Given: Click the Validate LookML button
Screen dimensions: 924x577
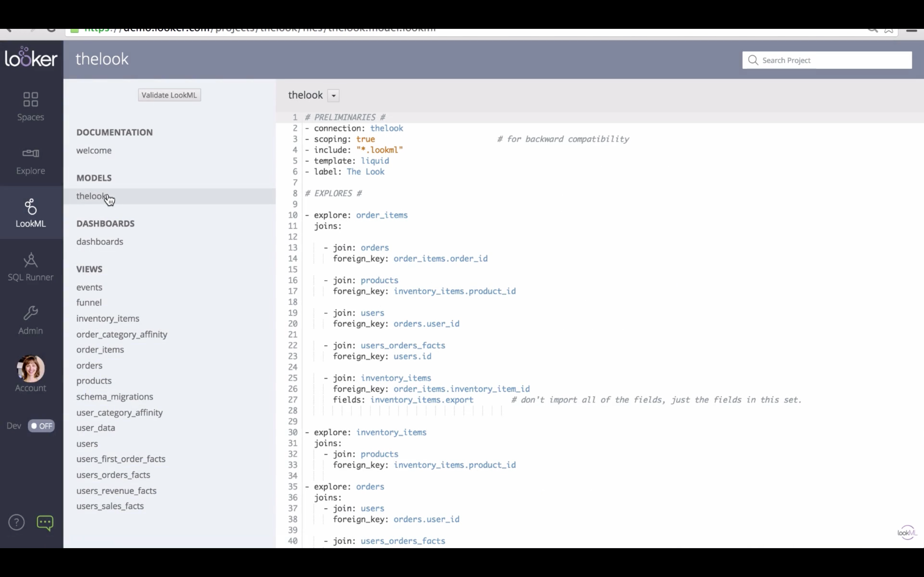Looking at the screenshot, I should [169, 95].
